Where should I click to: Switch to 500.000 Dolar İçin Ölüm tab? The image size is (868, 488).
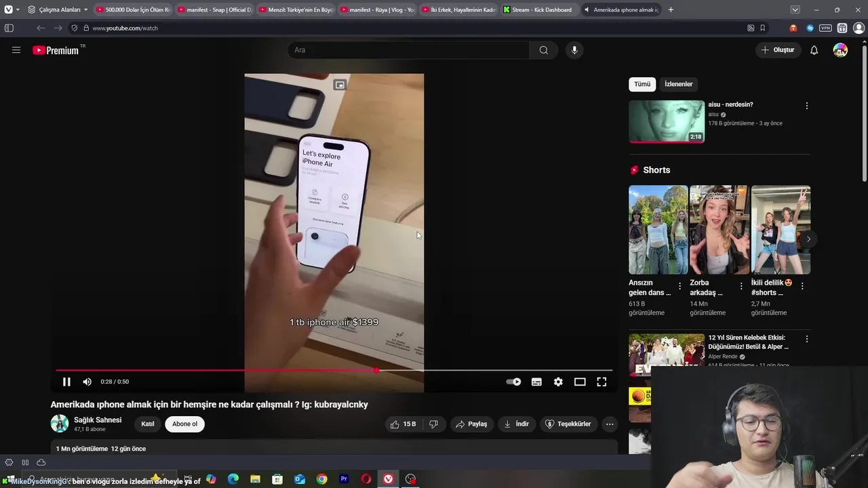(132, 9)
